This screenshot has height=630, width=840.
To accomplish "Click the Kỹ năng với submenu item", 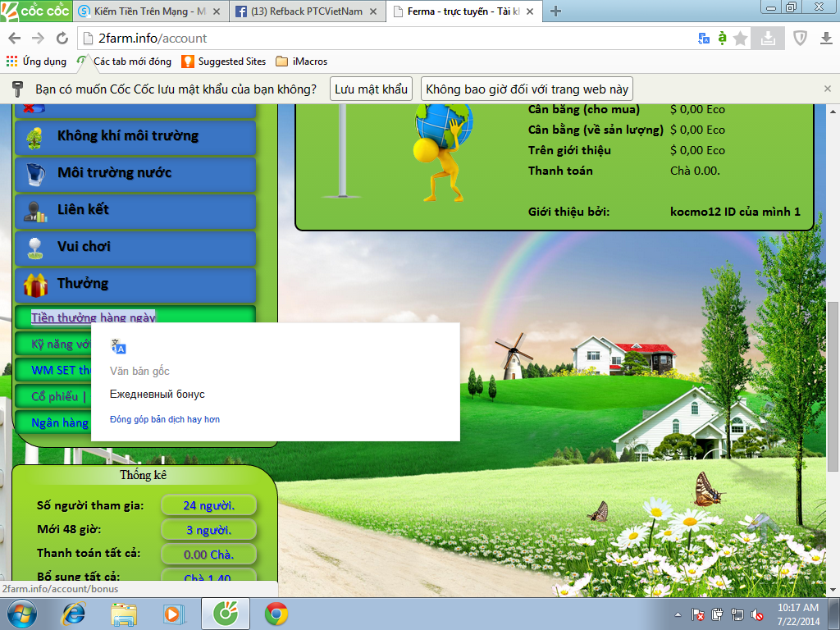I will (53, 344).
